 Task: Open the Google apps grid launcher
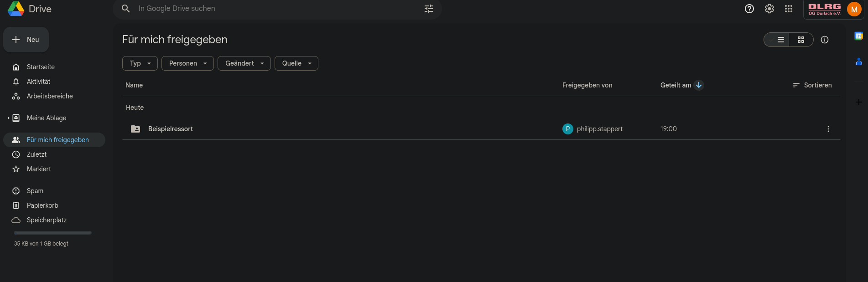point(788,9)
